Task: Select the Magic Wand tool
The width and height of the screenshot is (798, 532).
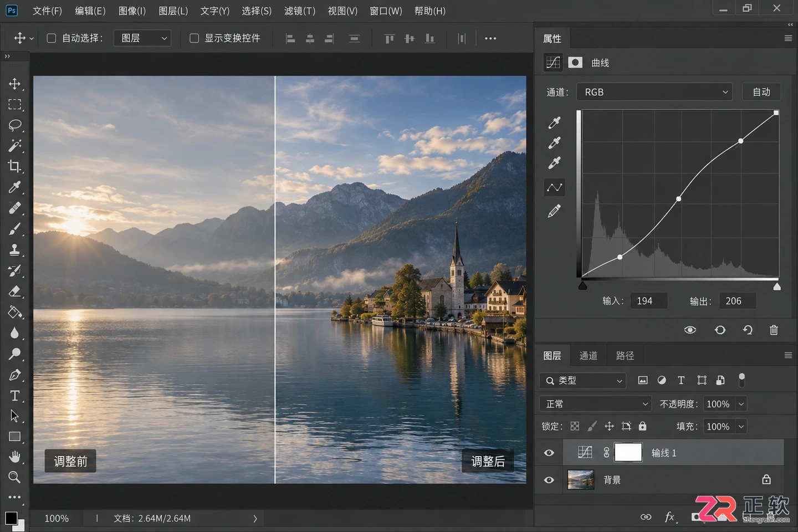Action: pyautogui.click(x=15, y=146)
